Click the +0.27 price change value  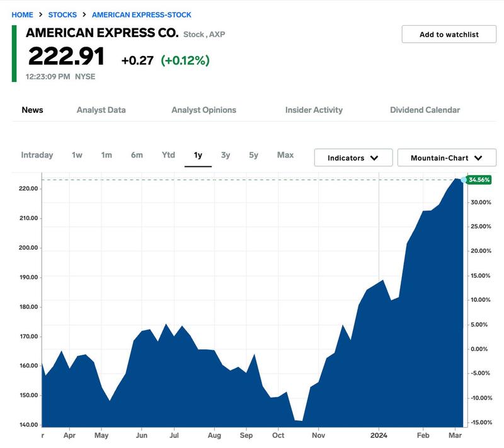click(x=137, y=60)
